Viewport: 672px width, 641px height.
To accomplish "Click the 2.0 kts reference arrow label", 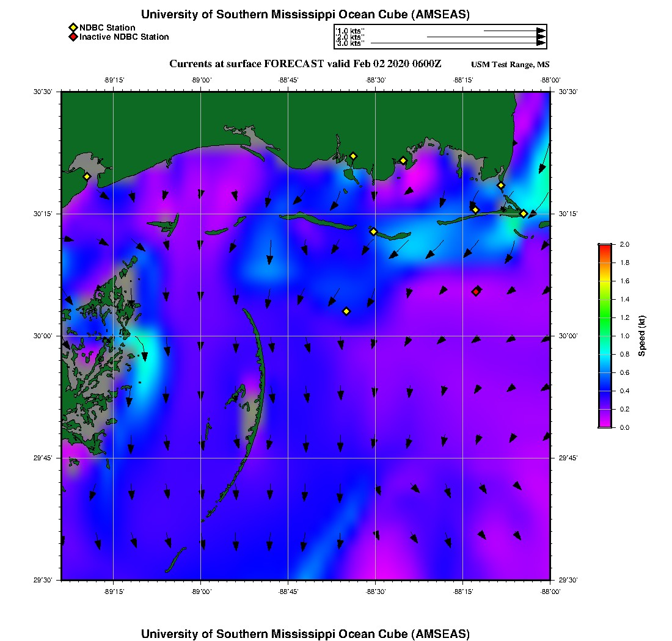I will (350, 37).
